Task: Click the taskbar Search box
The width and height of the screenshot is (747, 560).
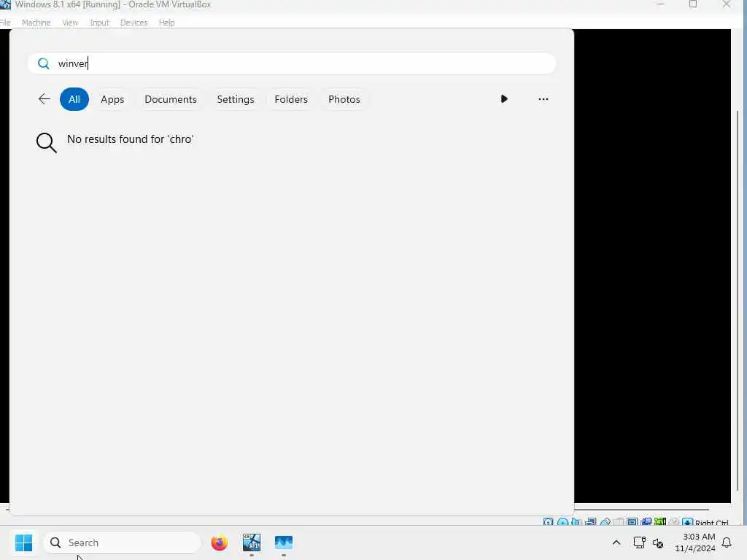Action: [x=122, y=542]
